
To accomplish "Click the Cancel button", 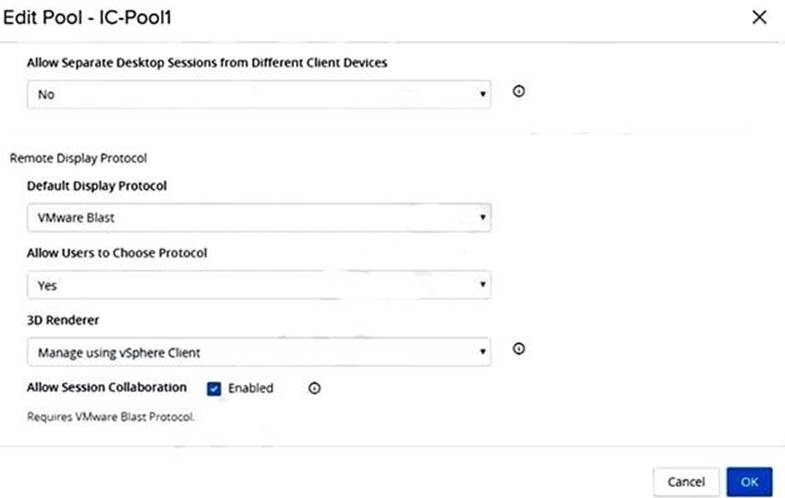I will coord(685,481).
